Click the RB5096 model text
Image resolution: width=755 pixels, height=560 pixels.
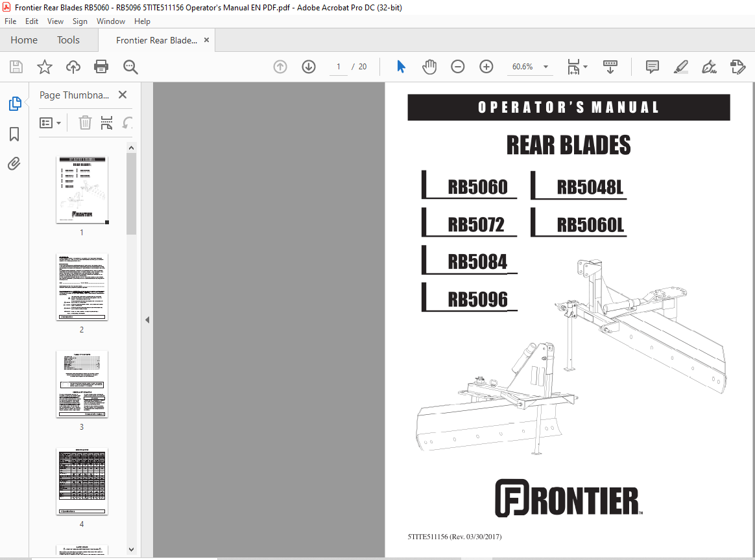pos(477,299)
